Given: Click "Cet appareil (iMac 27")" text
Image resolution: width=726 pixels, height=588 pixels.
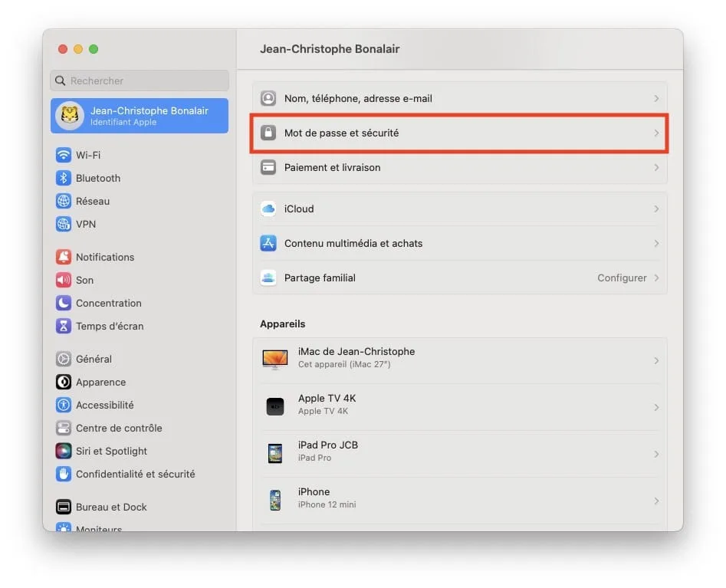Looking at the screenshot, I should 344,364.
